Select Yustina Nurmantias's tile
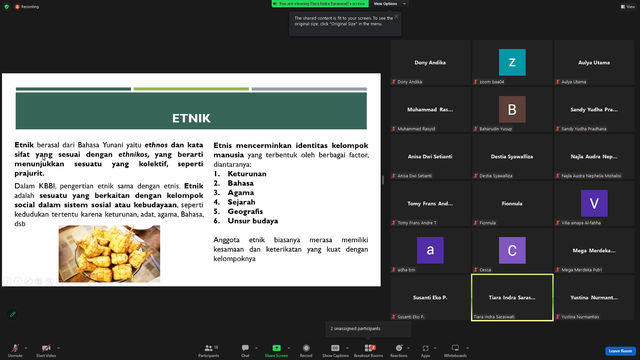Screen dimensions: 640x360 click(594, 297)
